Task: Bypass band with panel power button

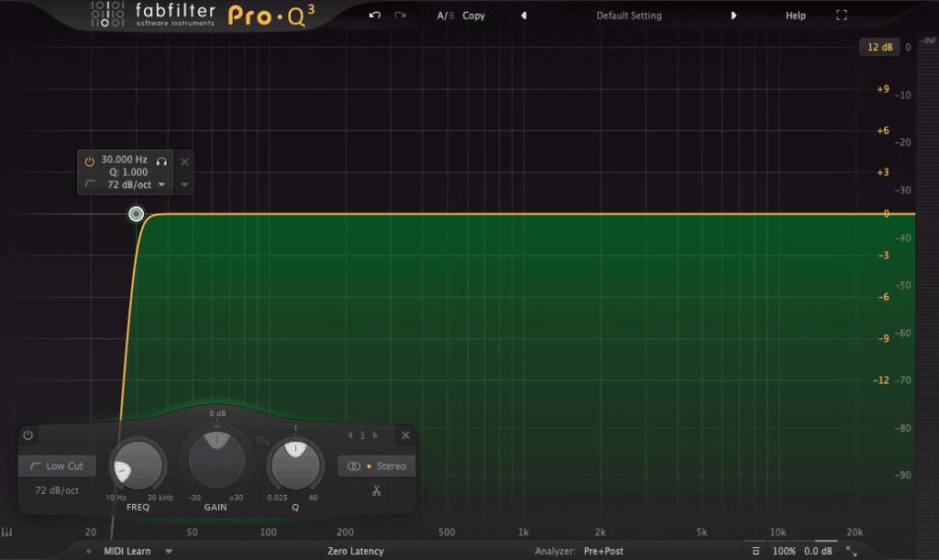Action: pos(28,435)
